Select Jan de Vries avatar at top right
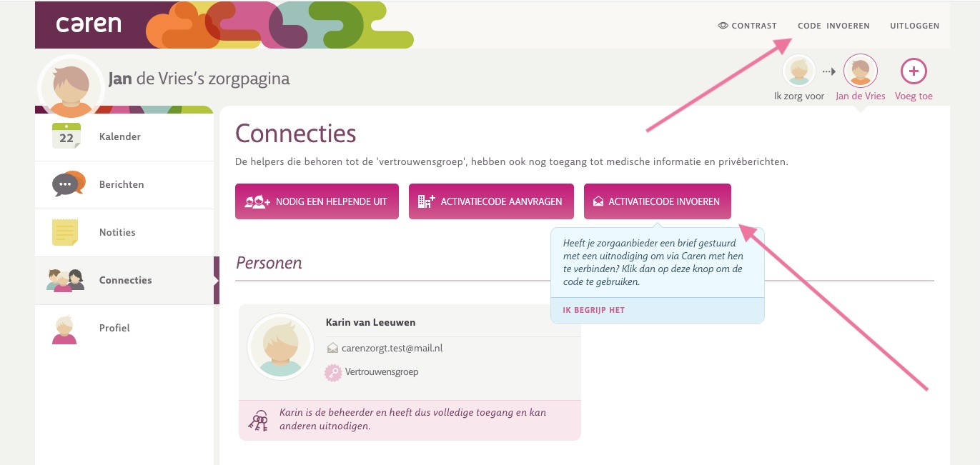This screenshot has width=980, height=465. click(861, 71)
